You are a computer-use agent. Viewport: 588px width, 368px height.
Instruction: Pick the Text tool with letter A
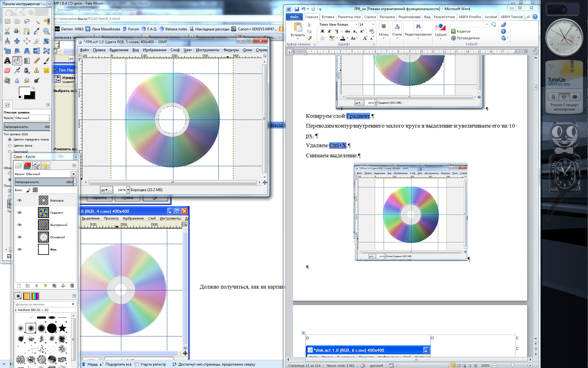click(x=7, y=61)
